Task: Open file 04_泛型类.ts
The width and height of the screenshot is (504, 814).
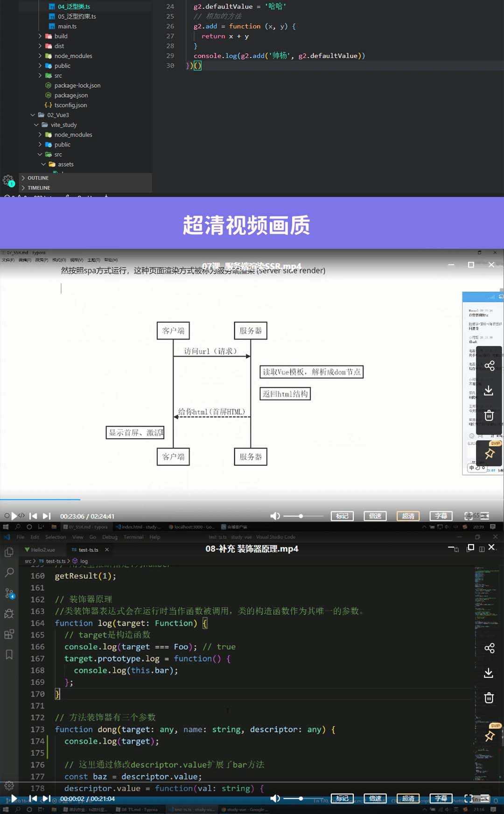Action: [74, 7]
